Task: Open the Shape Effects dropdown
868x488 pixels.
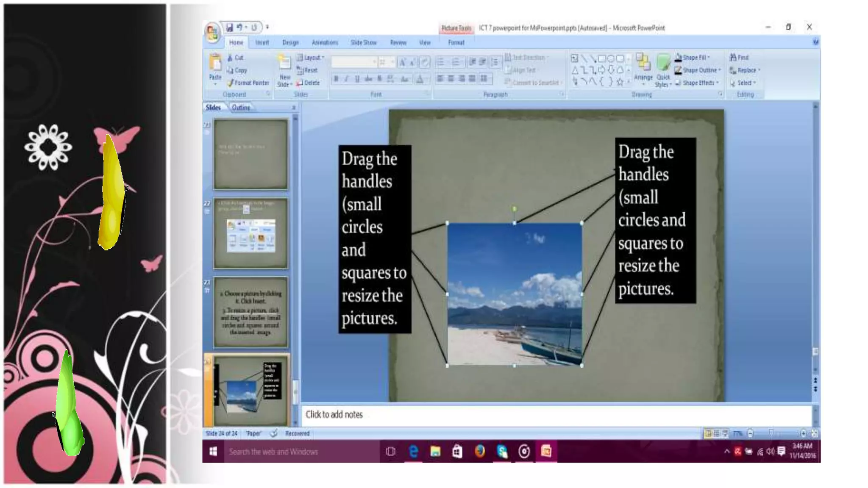Action: click(x=697, y=83)
